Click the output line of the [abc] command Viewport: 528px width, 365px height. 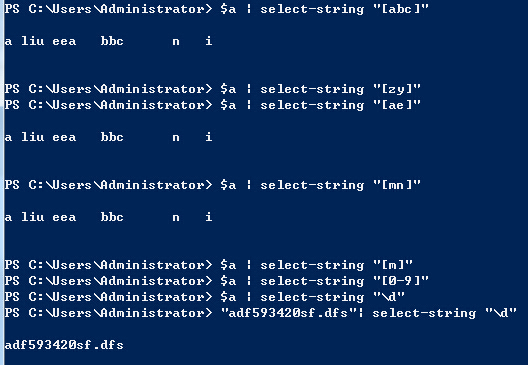108,41
